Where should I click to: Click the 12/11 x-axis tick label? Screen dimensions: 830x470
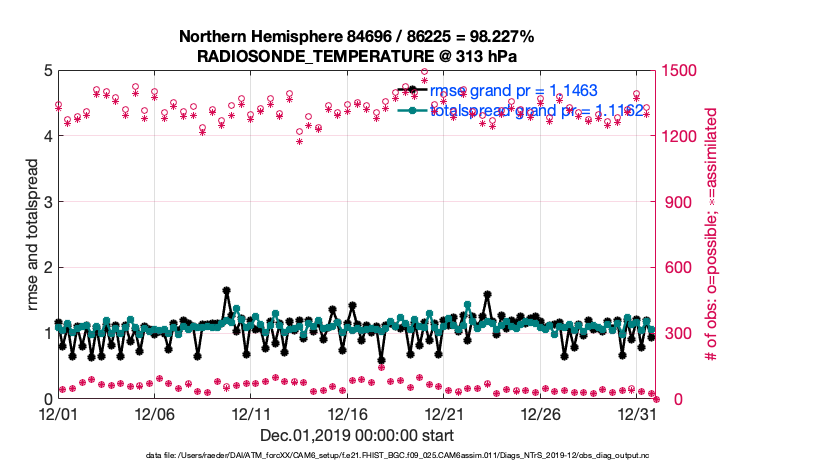coord(252,413)
